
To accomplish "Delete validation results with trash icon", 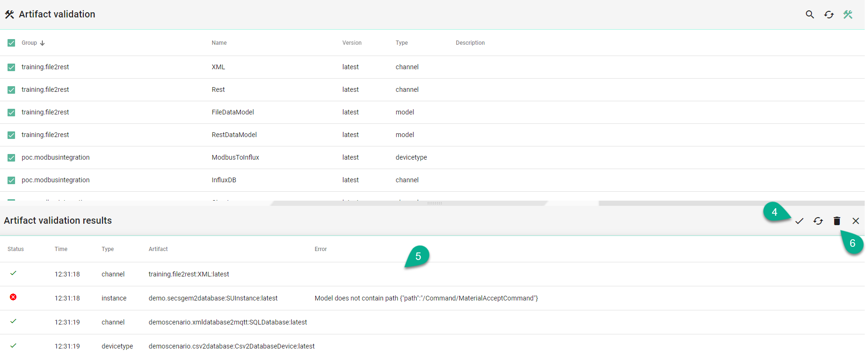I will click(837, 221).
